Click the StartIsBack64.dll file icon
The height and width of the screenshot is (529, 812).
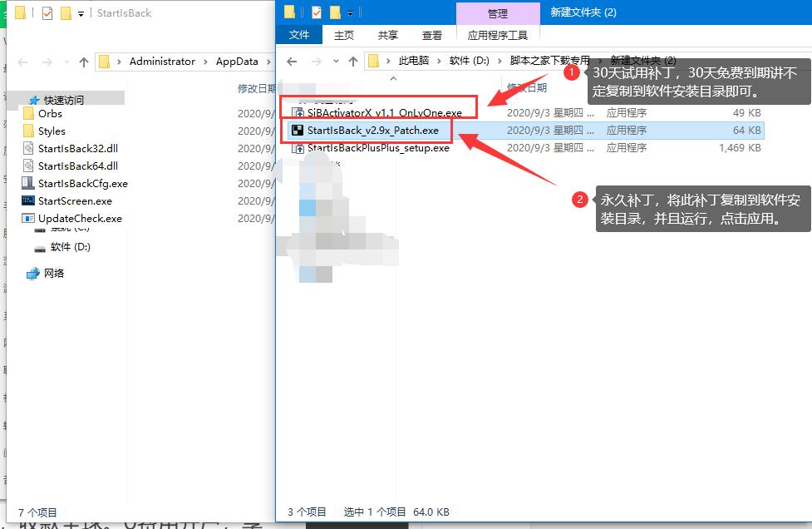[x=29, y=166]
